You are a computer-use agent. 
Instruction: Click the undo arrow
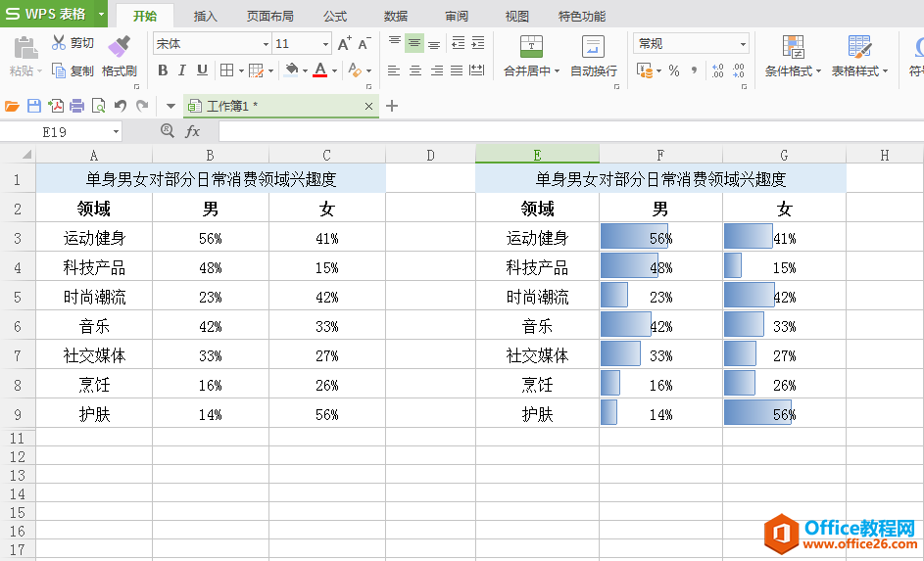[121, 106]
